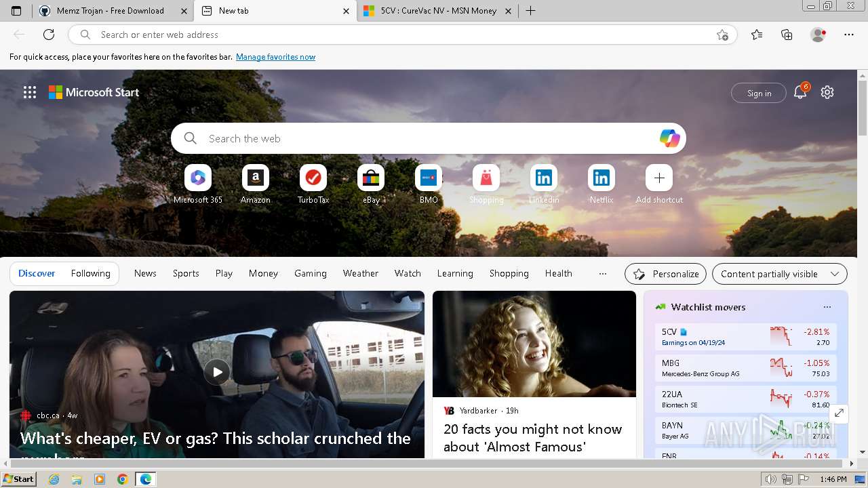Open the Collections icon

pyautogui.click(x=787, y=35)
